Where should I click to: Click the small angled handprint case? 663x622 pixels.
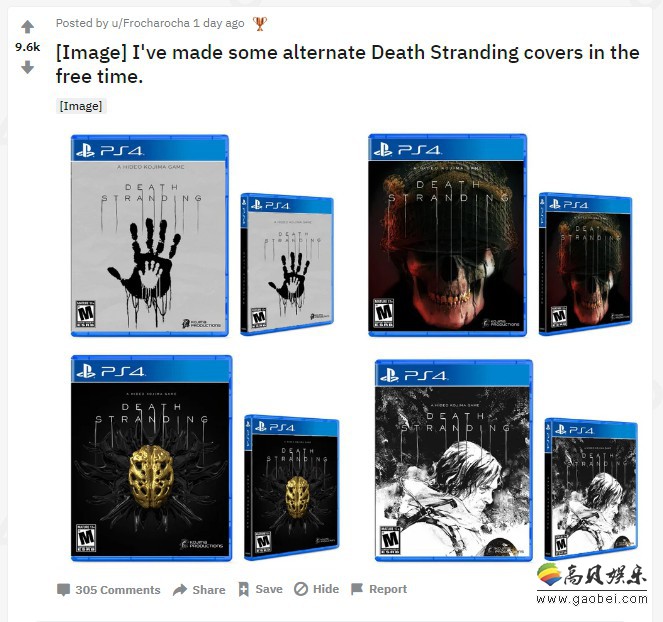[x=287, y=265]
